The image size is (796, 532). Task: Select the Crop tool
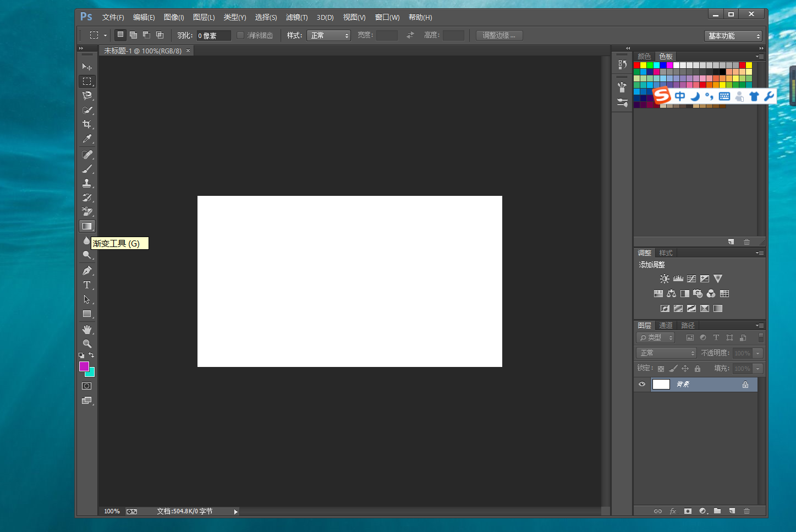coord(87,124)
